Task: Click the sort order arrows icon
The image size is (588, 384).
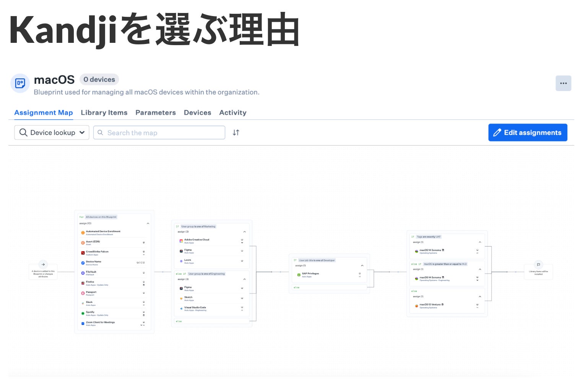Action: point(236,132)
